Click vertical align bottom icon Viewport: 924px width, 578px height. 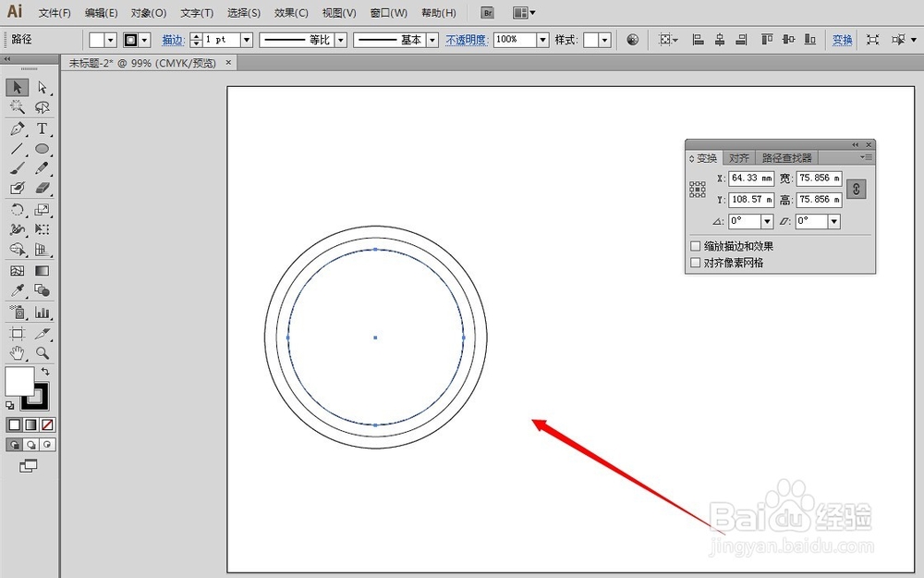click(x=810, y=40)
